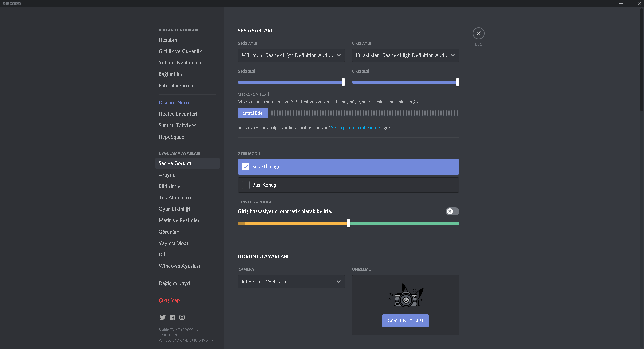Open Discord's Twitter page icon
The width and height of the screenshot is (644, 349).
[x=163, y=317]
